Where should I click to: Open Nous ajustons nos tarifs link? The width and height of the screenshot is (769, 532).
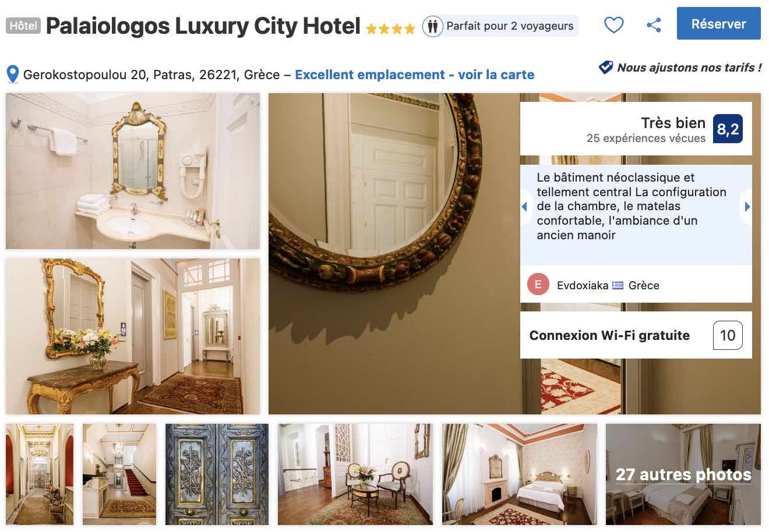(x=689, y=68)
